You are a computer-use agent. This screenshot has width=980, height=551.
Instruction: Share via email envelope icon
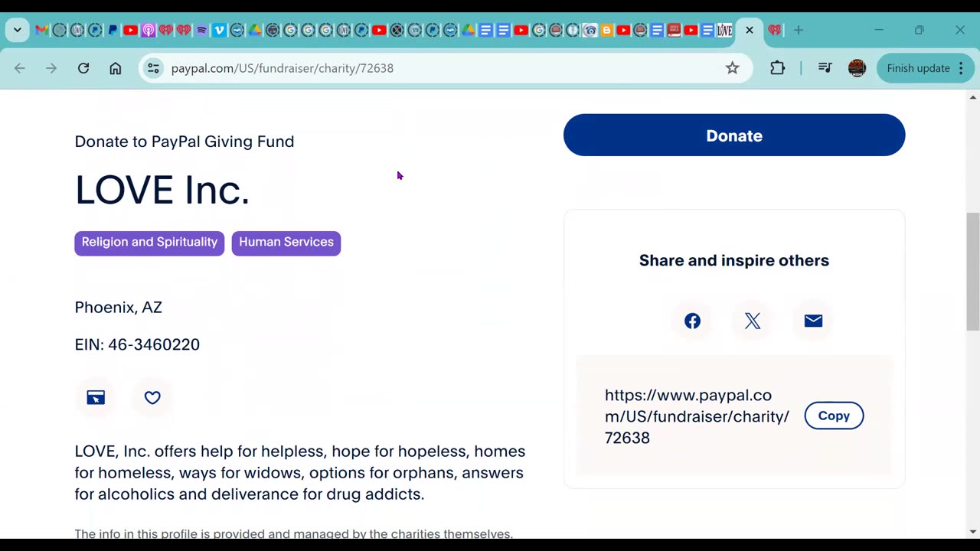(x=813, y=321)
